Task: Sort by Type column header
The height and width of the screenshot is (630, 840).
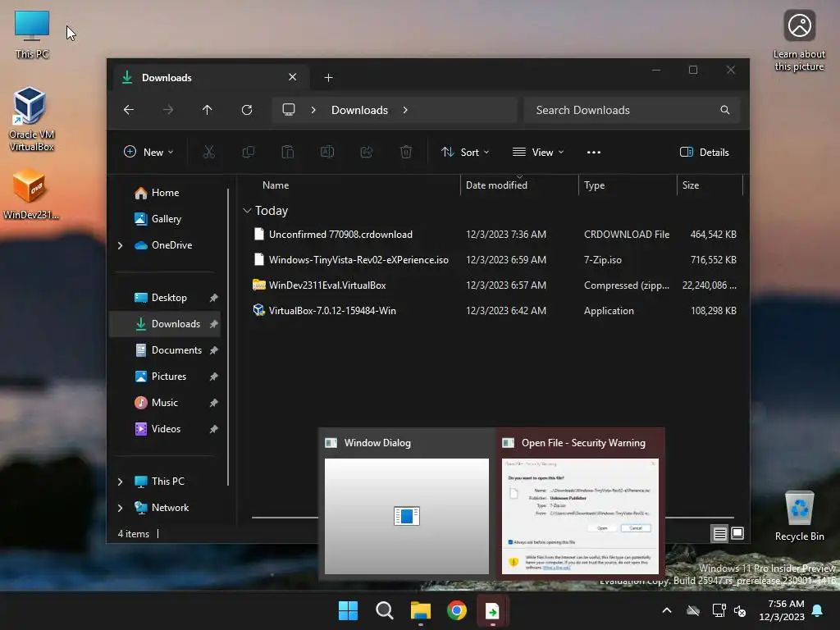Action: point(628,185)
